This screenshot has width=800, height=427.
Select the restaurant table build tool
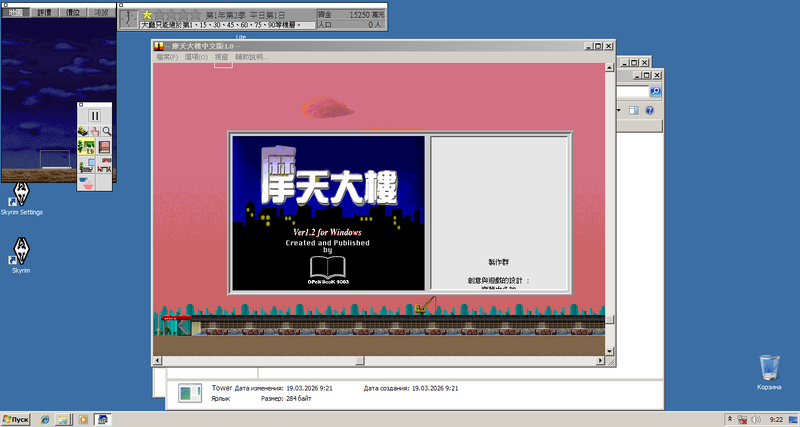104,165
